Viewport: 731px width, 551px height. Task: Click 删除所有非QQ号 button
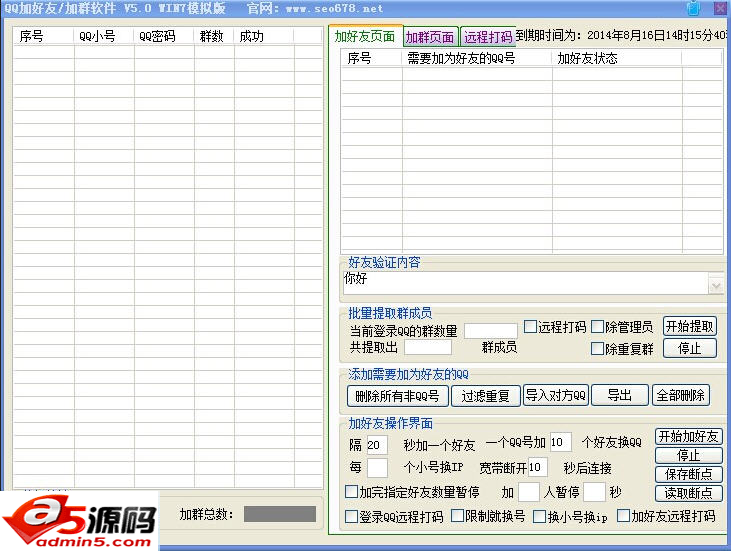coord(398,396)
